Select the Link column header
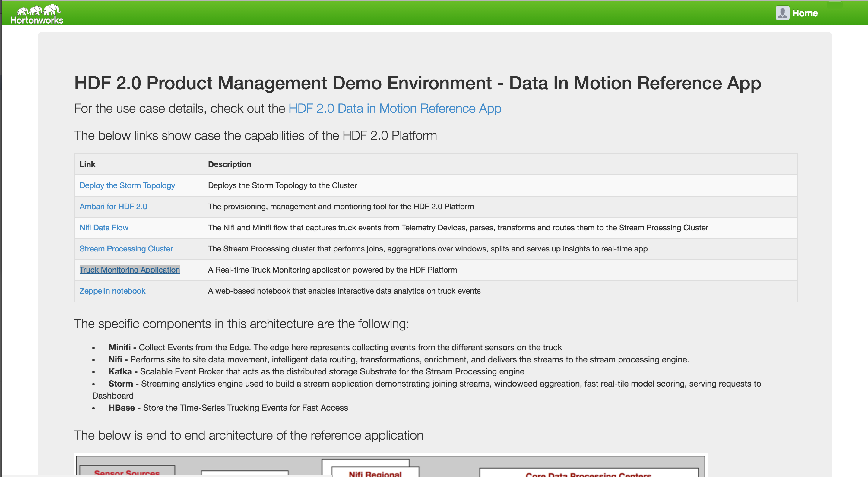 click(87, 164)
